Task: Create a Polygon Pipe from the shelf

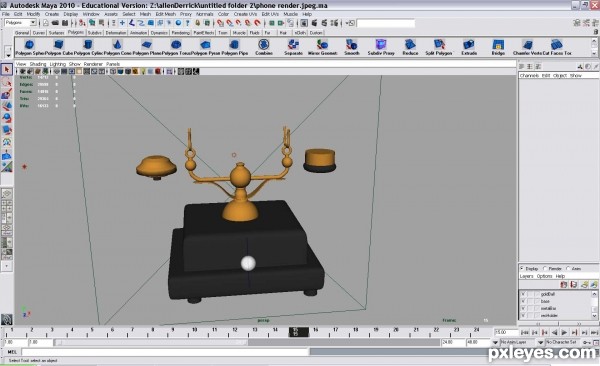Action: coord(234,44)
